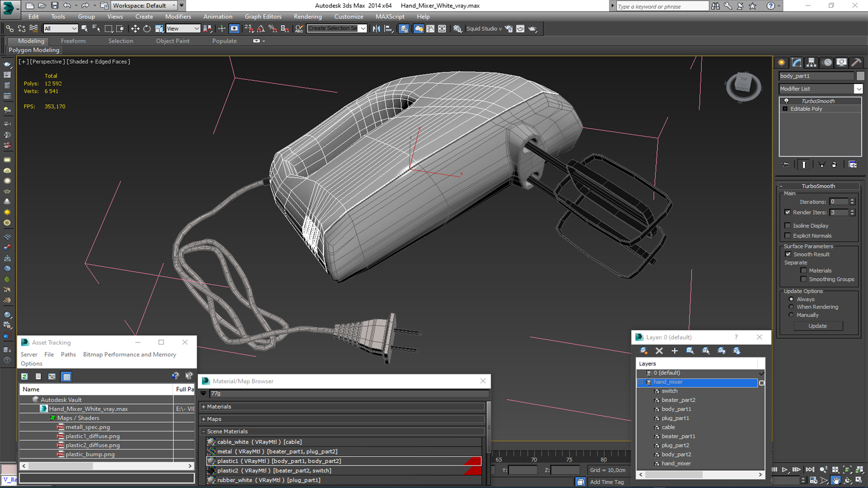The image size is (868, 488).
Task: Toggle the Angle Snap tool
Action: [x=261, y=28]
